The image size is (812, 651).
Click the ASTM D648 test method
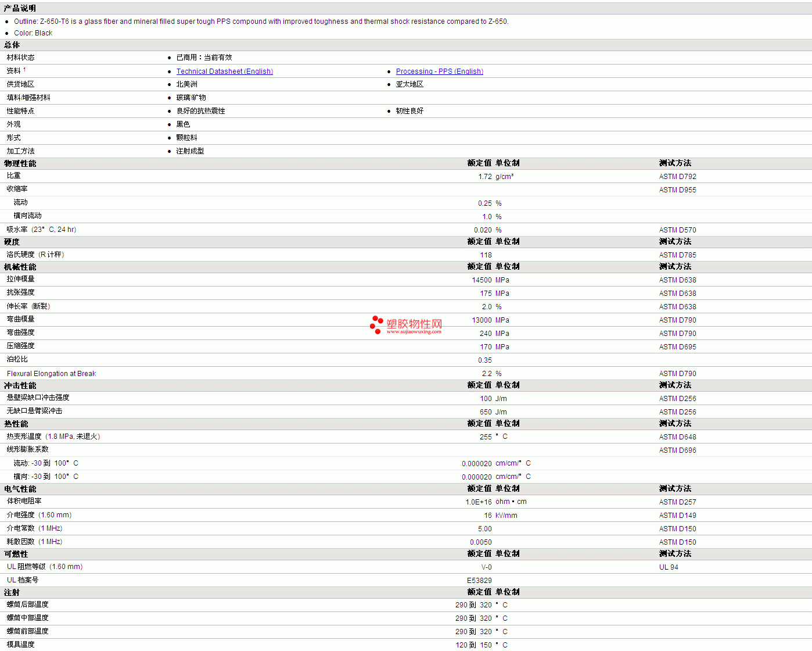[678, 437]
